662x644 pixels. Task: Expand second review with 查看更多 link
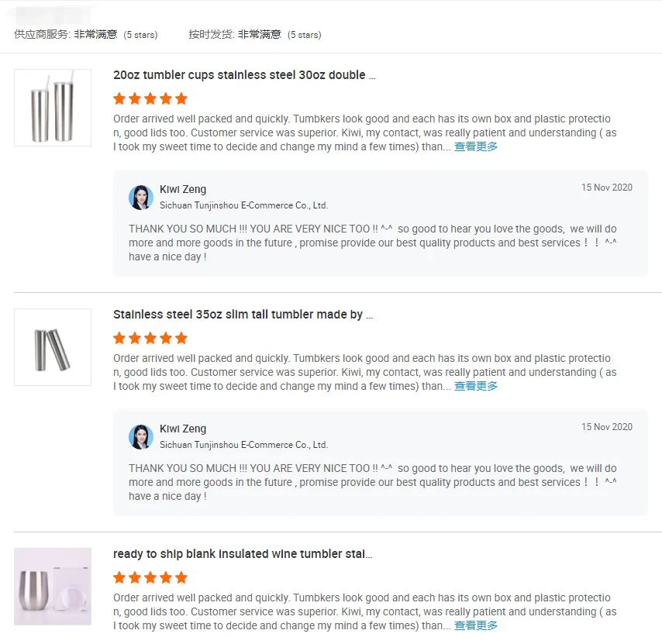click(476, 386)
